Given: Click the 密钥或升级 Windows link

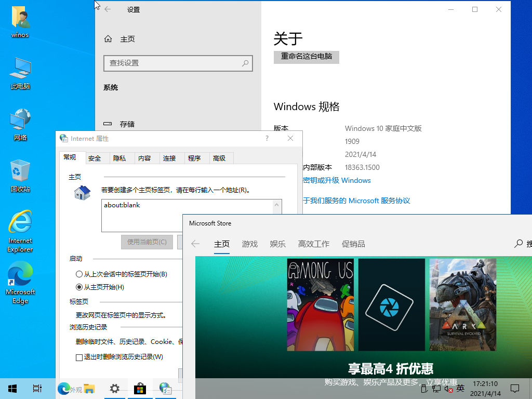Looking at the screenshot, I should 337,180.
